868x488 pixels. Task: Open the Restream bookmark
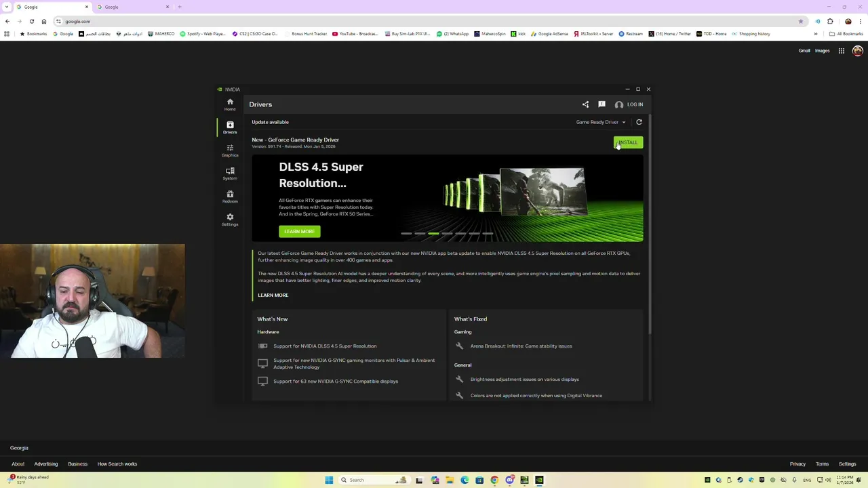click(631, 34)
